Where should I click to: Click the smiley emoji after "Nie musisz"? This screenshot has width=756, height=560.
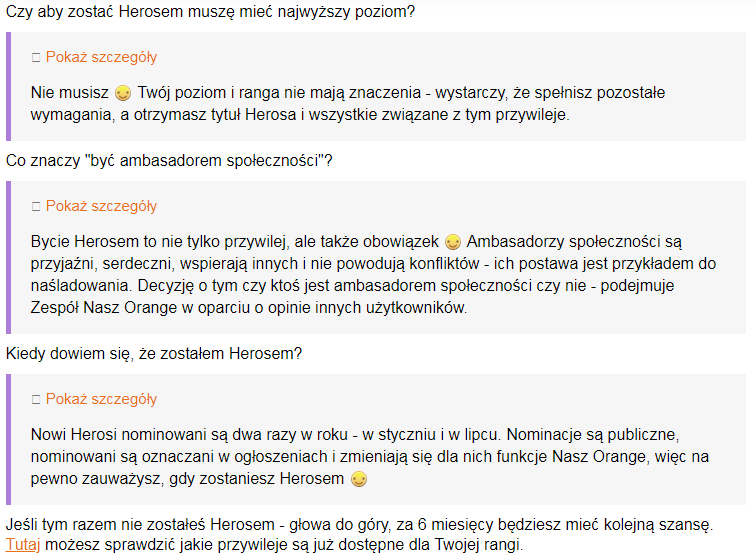coord(123,94)
